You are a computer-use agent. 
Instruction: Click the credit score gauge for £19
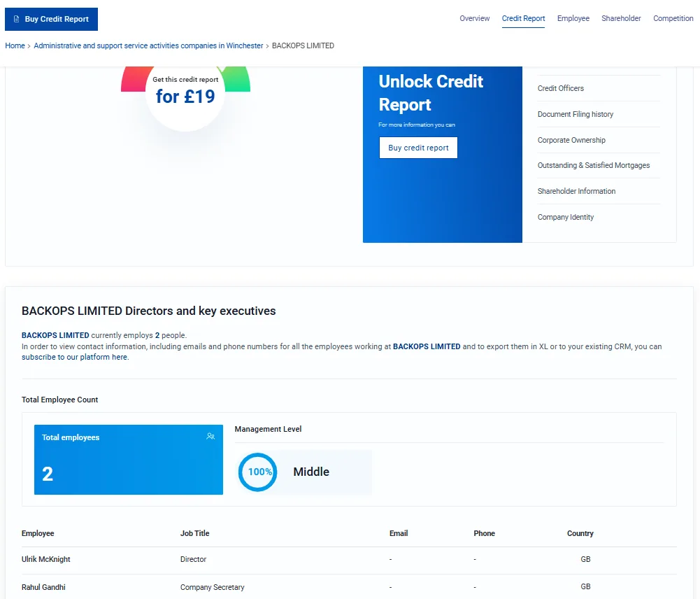(185, 92)
